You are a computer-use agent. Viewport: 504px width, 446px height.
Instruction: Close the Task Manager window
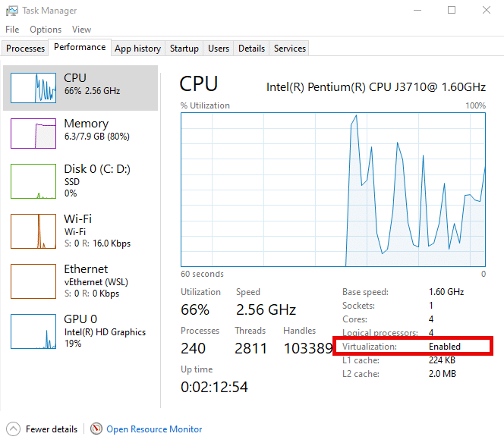pos(487,11)
